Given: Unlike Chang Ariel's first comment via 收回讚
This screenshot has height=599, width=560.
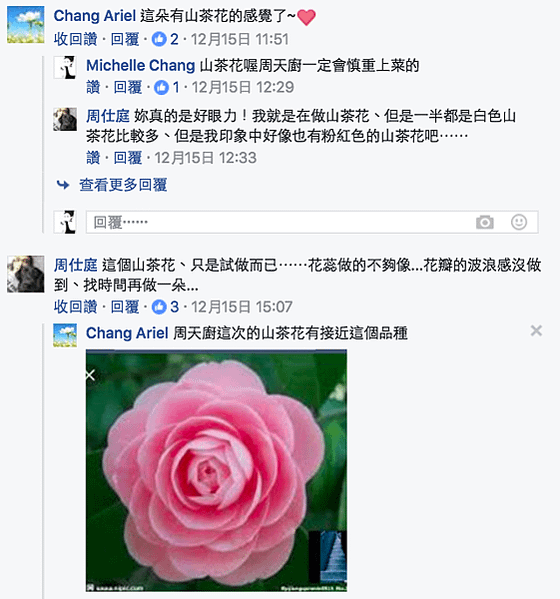Looking at the screenshot, I should pos(76,39).
